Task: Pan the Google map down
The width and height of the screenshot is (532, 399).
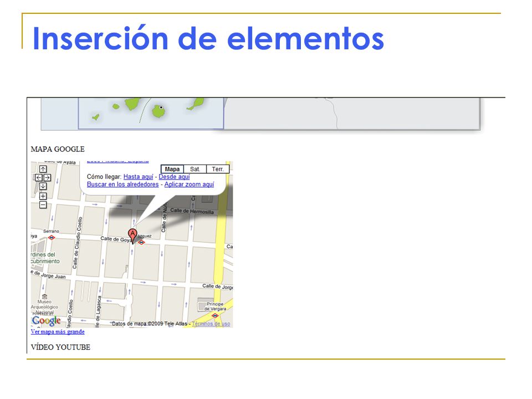Action: tap(43, 186)
